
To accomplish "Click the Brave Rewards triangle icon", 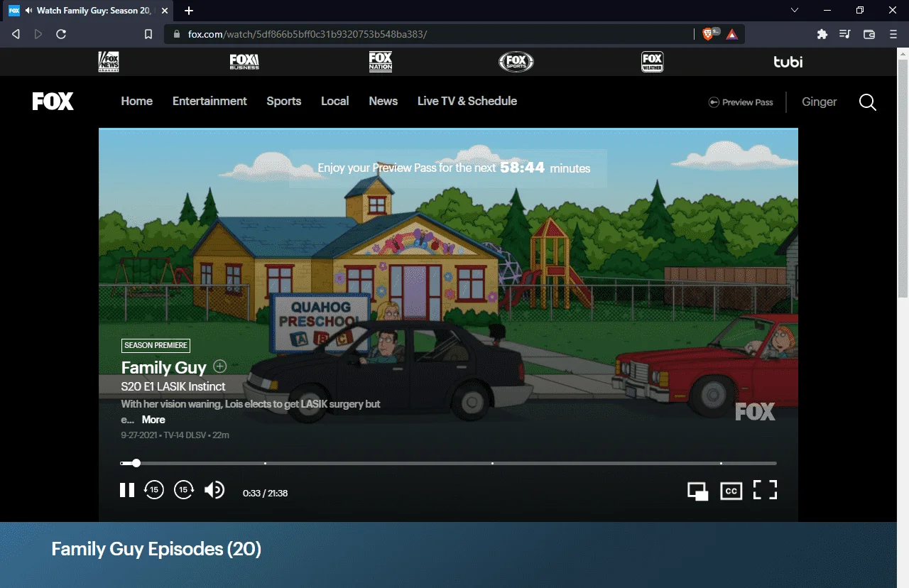I will 732,34.
